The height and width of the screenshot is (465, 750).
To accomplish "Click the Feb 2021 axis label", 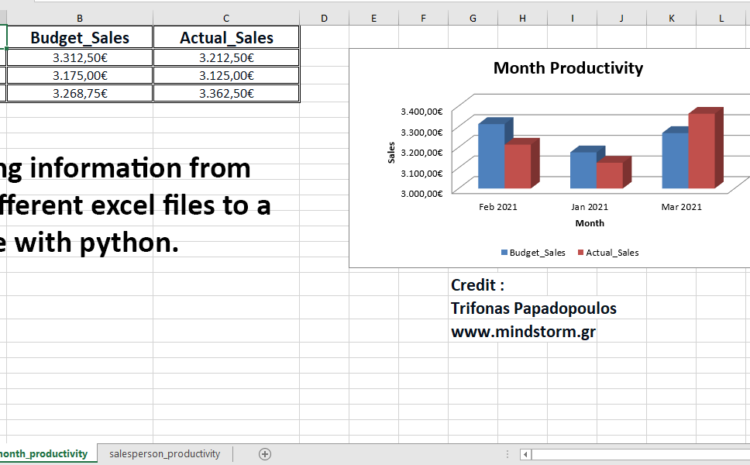I will [x=498, y=207].
